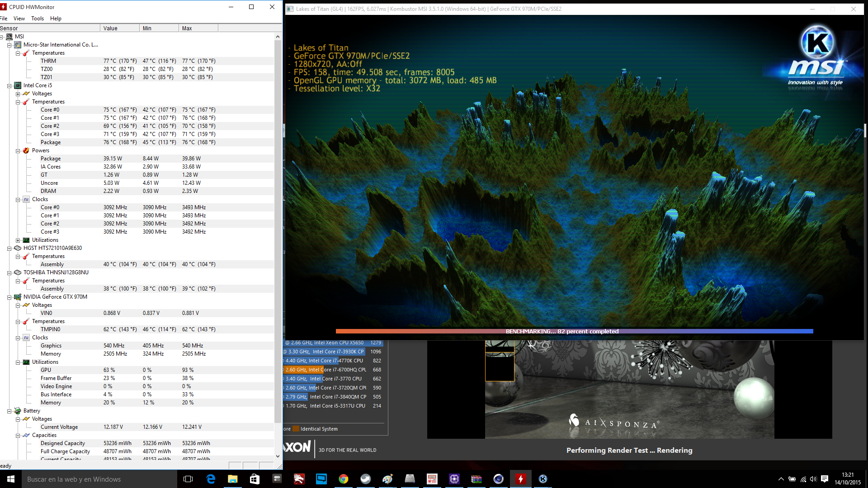Click the benchmarking progress bar in Kombustor
The width and height of the screenshot is (868, 488).
574,331
